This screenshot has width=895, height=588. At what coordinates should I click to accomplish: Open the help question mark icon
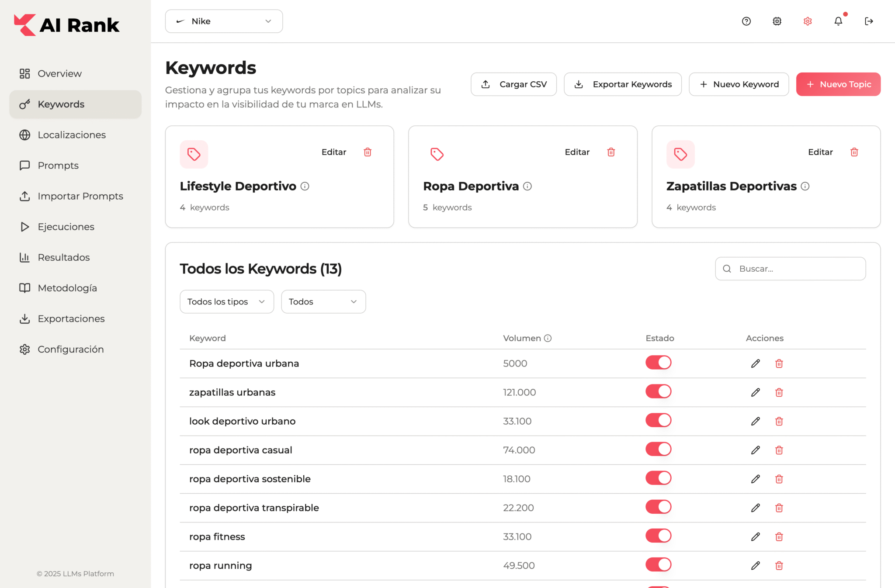point(746,21)
